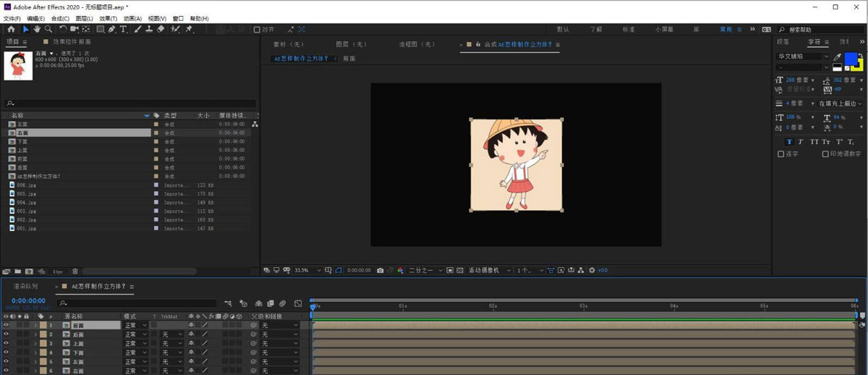The width and height of the screenshot is (868, 375).
Task: Hide layer 5 左面 with eye toggle
Action: tap(7, 361)
